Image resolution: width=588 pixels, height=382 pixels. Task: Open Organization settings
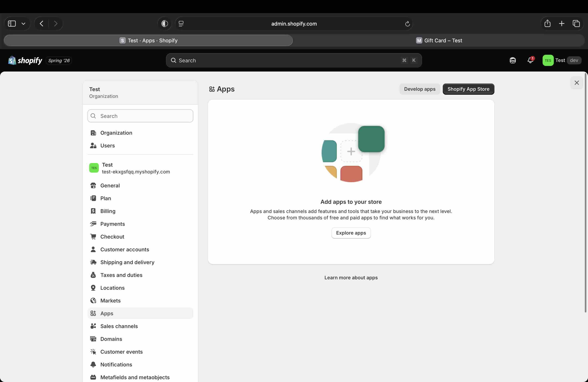[140, 133]
